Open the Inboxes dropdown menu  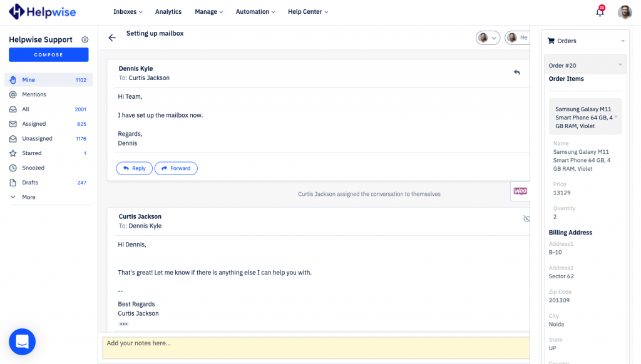(128, 12)
